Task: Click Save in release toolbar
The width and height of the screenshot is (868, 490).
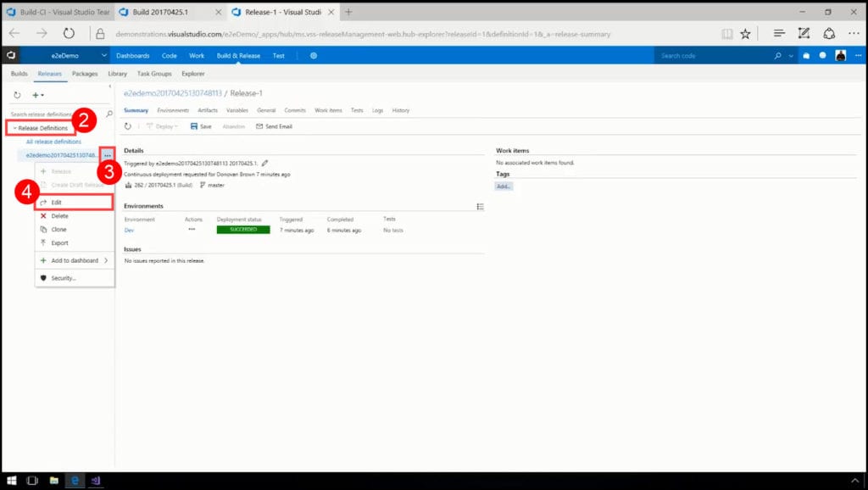Action: pyautogui.click(x=201, y=127)
